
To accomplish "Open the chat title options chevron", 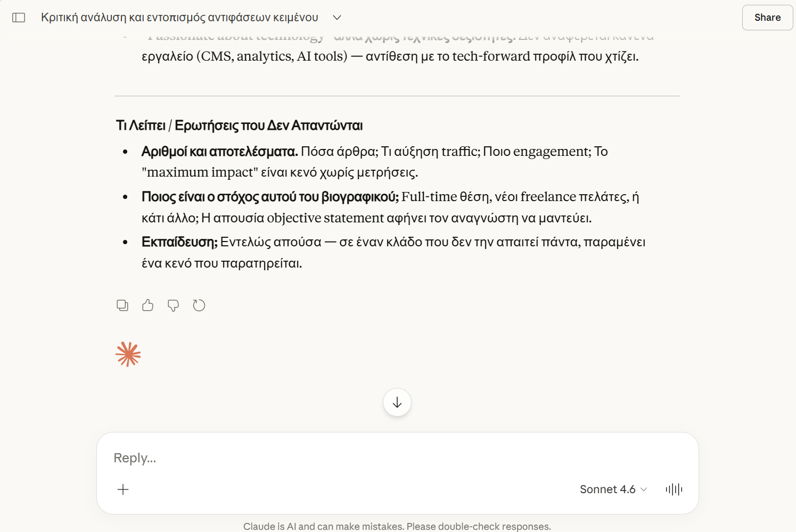I will (x=337, y=18).
